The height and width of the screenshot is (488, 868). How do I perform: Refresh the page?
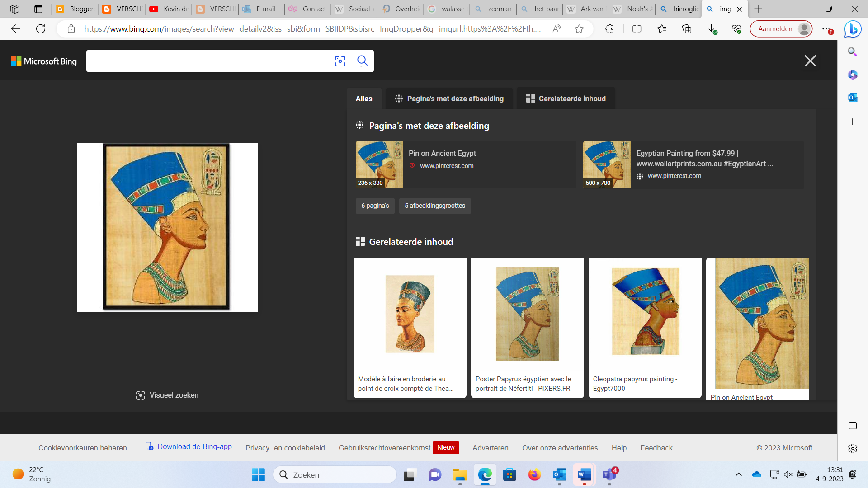coord(41,29)
